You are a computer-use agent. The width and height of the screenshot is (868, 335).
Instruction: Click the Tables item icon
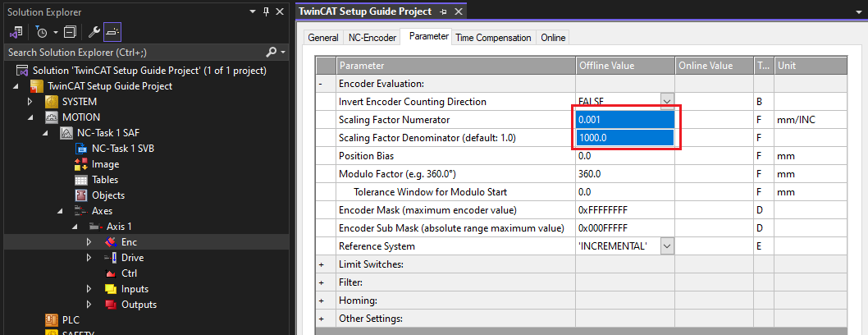pos(81,180)
